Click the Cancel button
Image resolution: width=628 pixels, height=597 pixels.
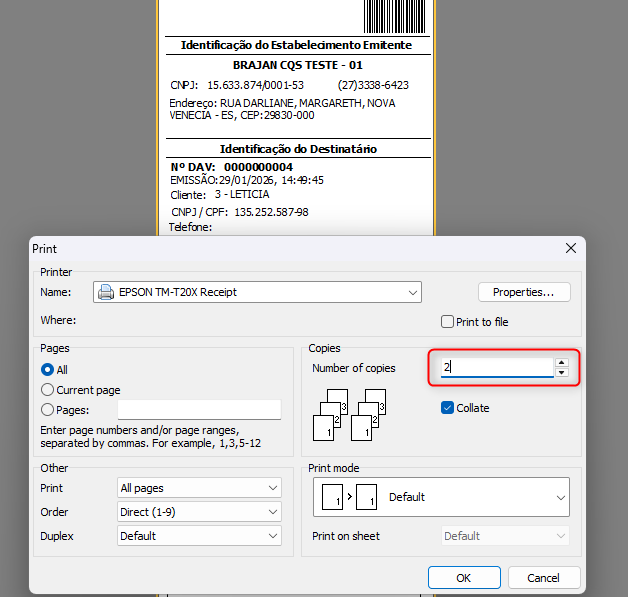point(544,578)
